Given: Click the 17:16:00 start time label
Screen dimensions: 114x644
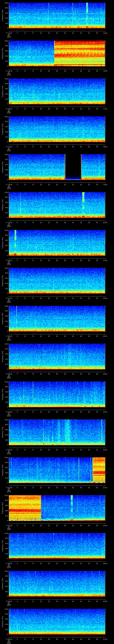Looking at the screenshot, I should 9,109.
